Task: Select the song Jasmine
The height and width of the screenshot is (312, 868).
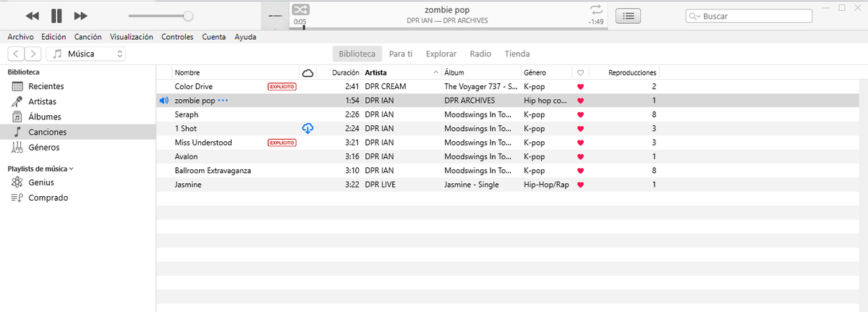Action: point(188,185)
